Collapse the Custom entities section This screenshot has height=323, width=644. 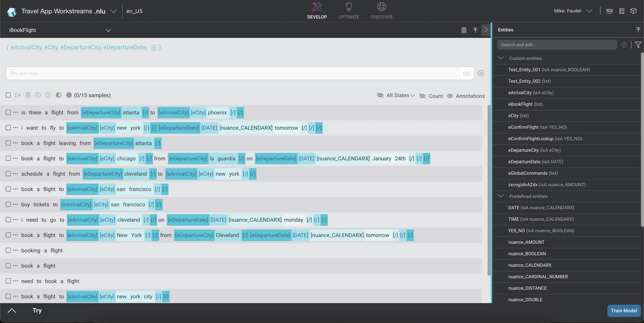tap(501, 58)
